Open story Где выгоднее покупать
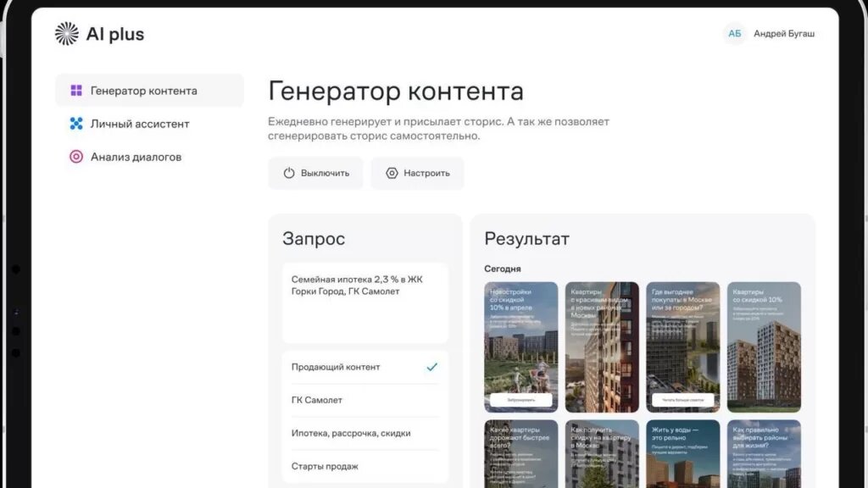868x488 pixels. pyautogui.click(x=683, y=347)
